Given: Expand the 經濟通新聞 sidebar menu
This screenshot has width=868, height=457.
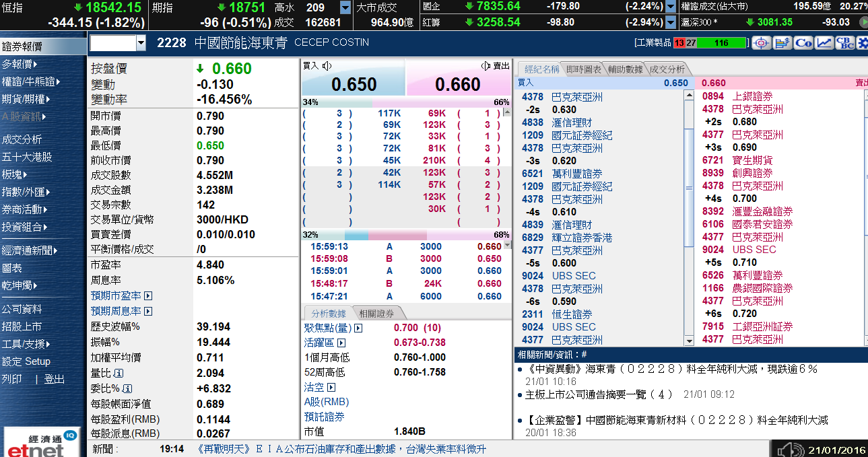Looking at the screenshot, I should [x=29, y=250].
